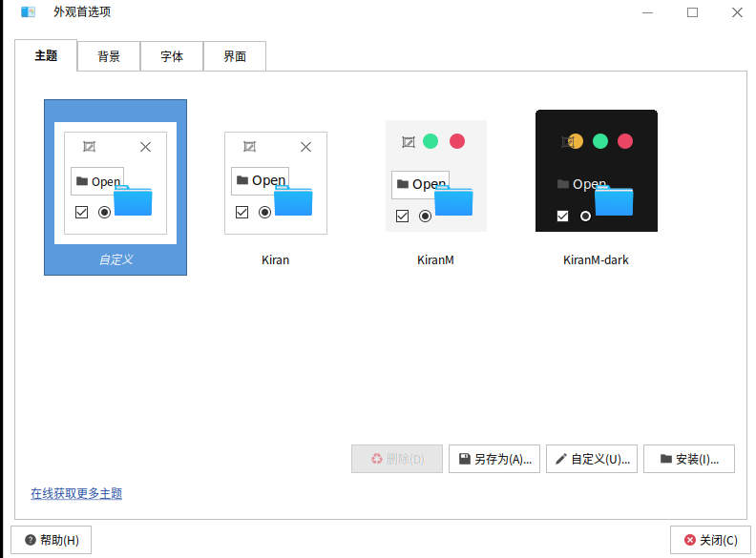Select the 自定义 theme thumbnail
This screenshot has height=558, width=756.
coord(115,186)
